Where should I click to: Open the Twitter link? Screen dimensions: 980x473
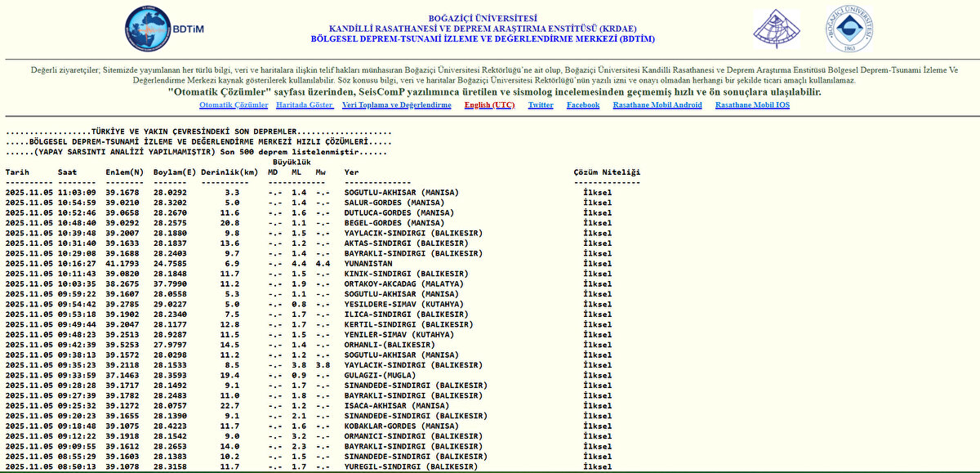point(541,105)
